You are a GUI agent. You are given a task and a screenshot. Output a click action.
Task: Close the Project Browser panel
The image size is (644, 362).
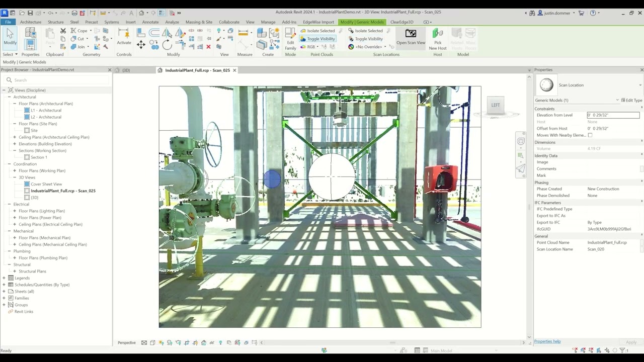coord(110,70)
